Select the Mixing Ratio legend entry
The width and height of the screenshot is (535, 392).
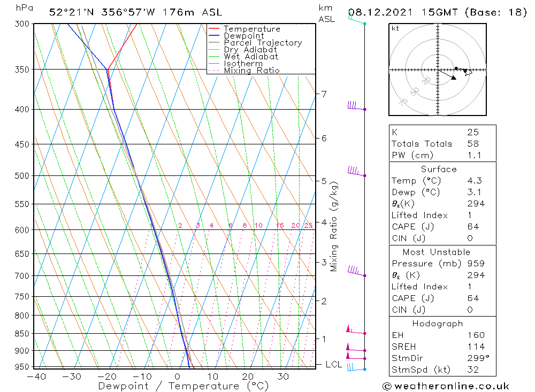coord(251,71)
